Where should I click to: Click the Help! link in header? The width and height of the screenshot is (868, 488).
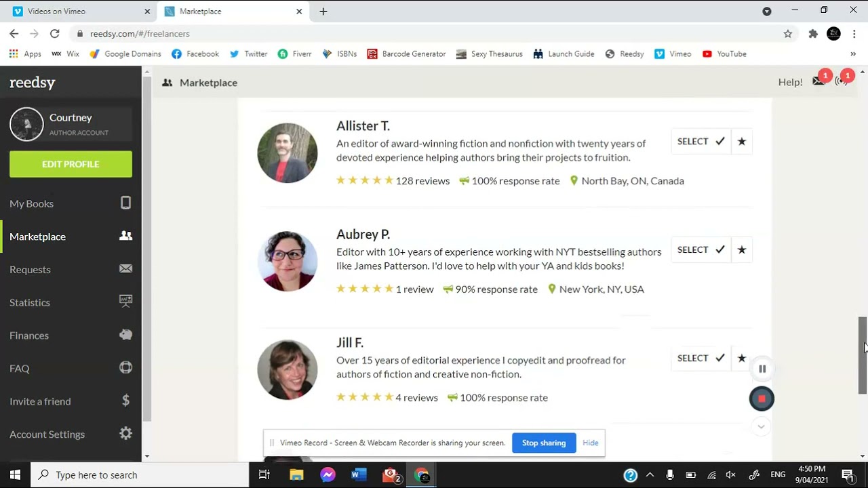(x=790, y=82)
